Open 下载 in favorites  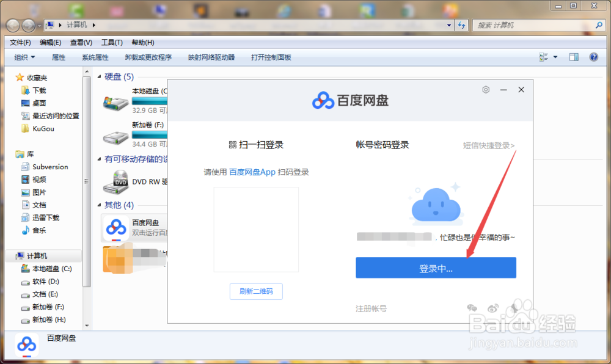(x=39, y=90)
